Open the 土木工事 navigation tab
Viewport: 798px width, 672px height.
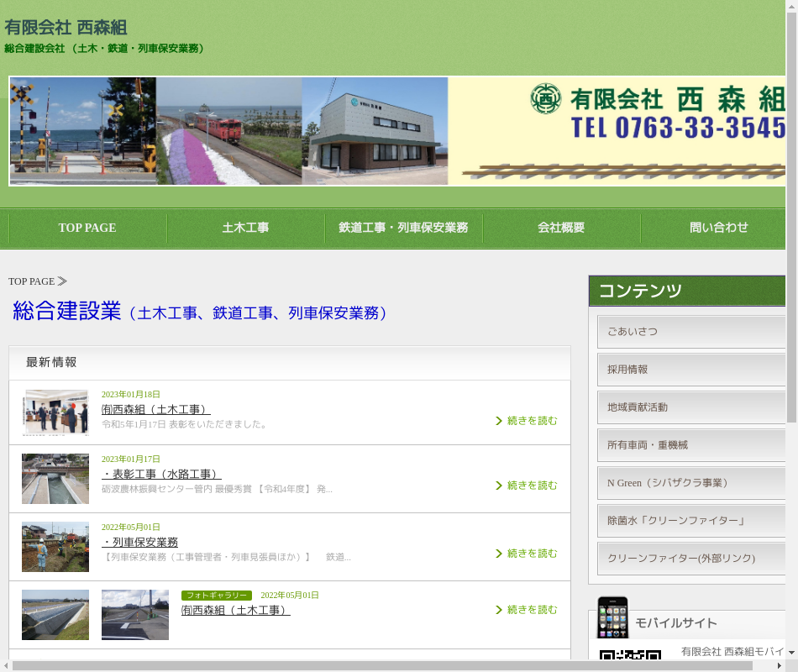pyautogui.click(x=245, y=228)
